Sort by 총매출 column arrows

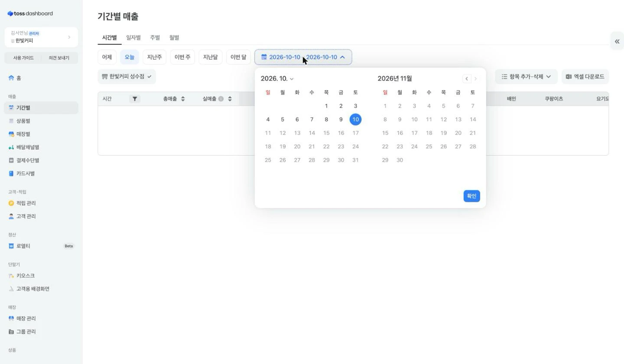[183, 99]
